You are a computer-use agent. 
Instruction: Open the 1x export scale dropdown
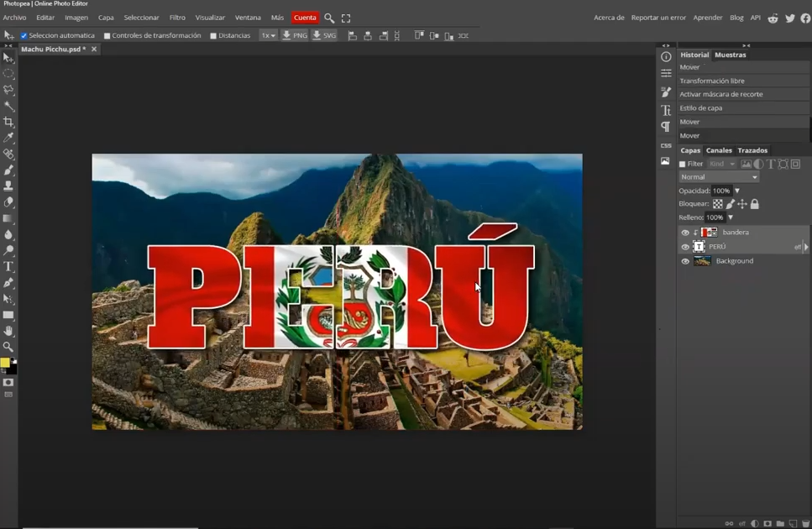[268, 36]
